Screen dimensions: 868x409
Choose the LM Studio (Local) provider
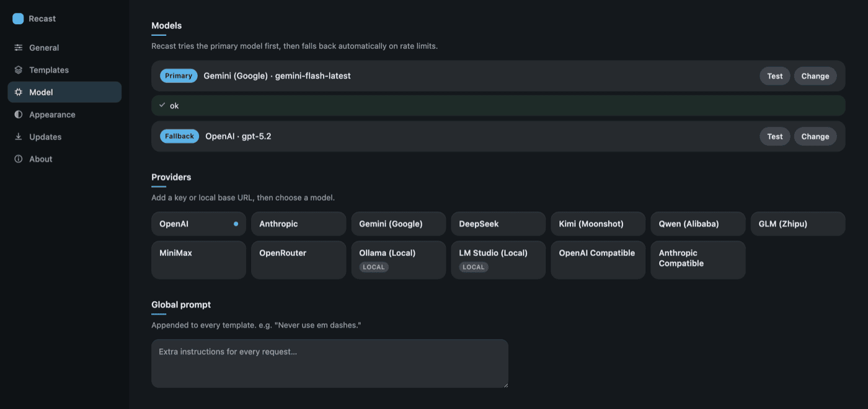pos(498,260)
